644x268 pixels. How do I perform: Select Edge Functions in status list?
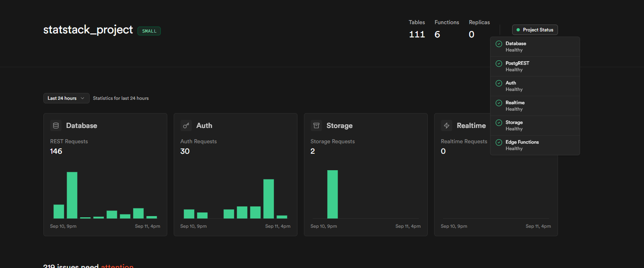coord(535,145)
